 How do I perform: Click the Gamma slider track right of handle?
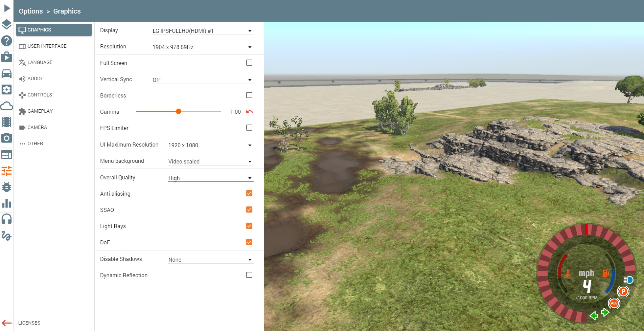pyautogui.click(x=201, y=111)
